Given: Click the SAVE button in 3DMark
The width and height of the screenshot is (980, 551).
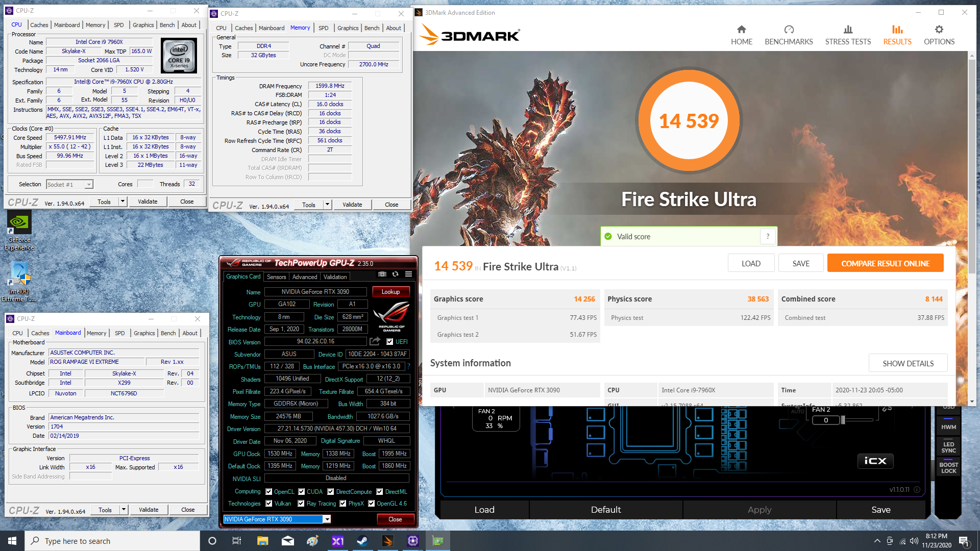Looking at the screenshot, I should [801, 263].
